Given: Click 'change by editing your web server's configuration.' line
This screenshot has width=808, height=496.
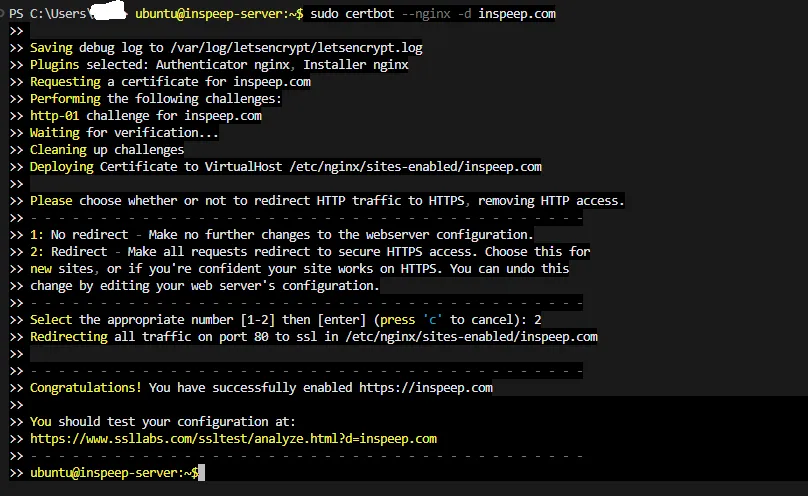Looking at the screenshot, I should coord(205,286).
